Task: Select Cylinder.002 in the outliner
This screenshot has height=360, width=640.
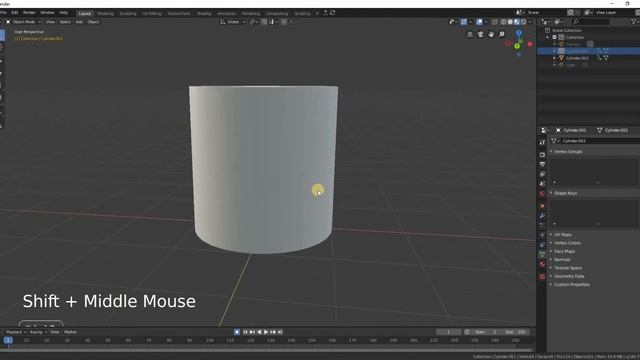Action: pos(577,58)
